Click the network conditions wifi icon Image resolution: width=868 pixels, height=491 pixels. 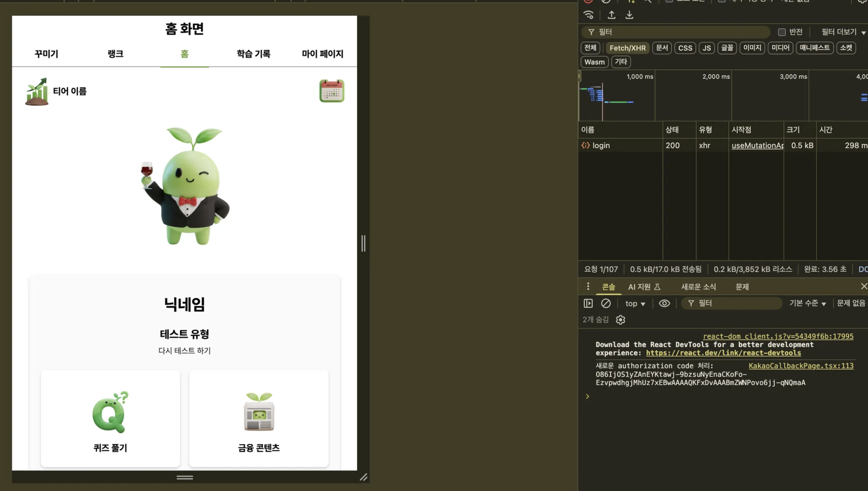click(x=588, y=15)
